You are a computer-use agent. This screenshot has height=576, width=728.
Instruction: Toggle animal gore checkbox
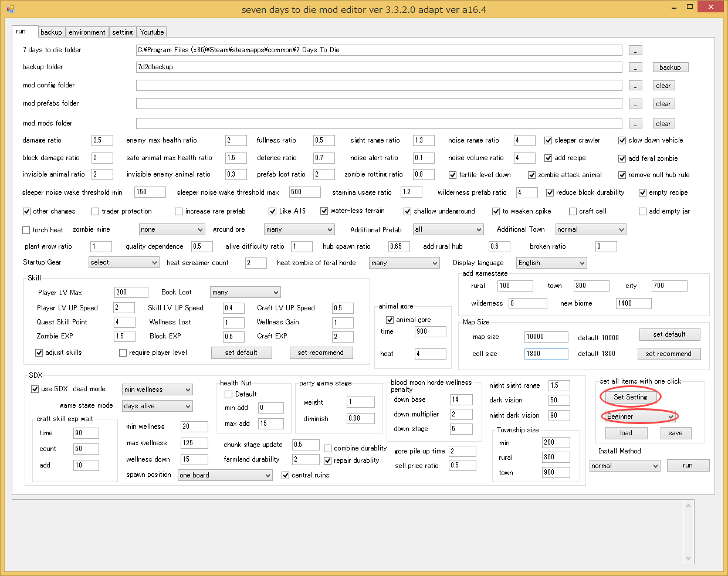[390, 320]
